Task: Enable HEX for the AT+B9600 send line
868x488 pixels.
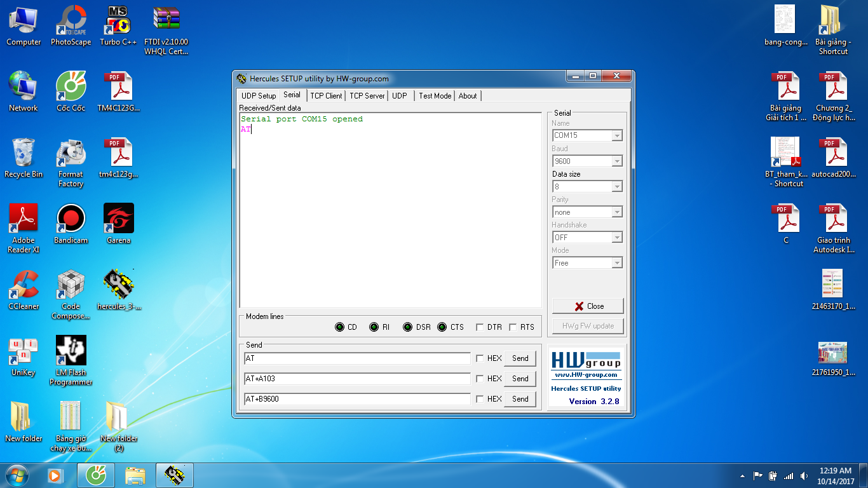Action: click(480, 399)
